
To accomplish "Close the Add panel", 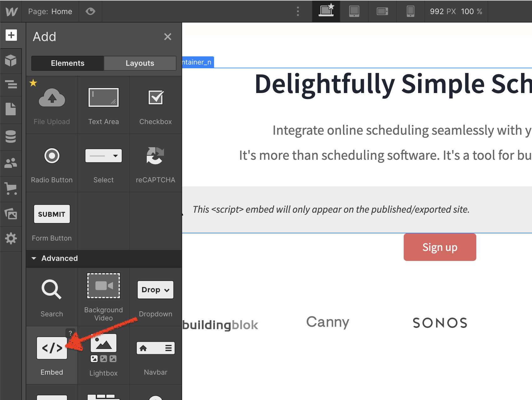I will pos(168,37).
